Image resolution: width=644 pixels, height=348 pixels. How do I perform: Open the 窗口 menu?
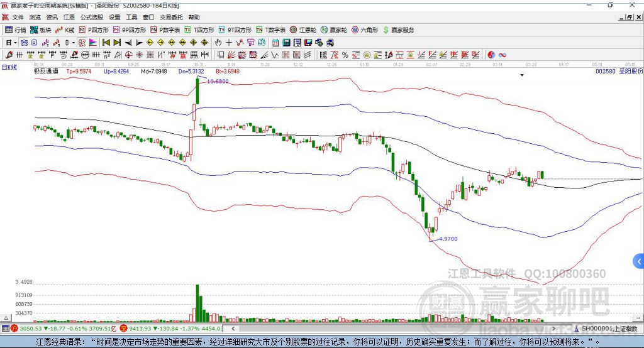pyautogui.click(x=148, y=17)
